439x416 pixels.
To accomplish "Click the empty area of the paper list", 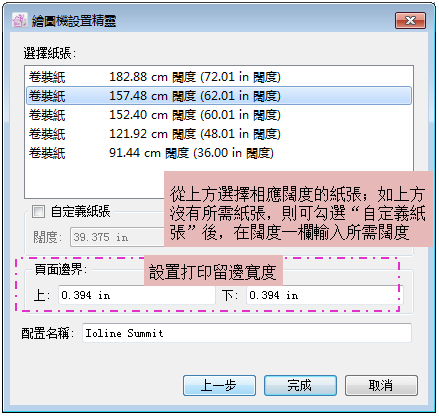I will (95, 180).
